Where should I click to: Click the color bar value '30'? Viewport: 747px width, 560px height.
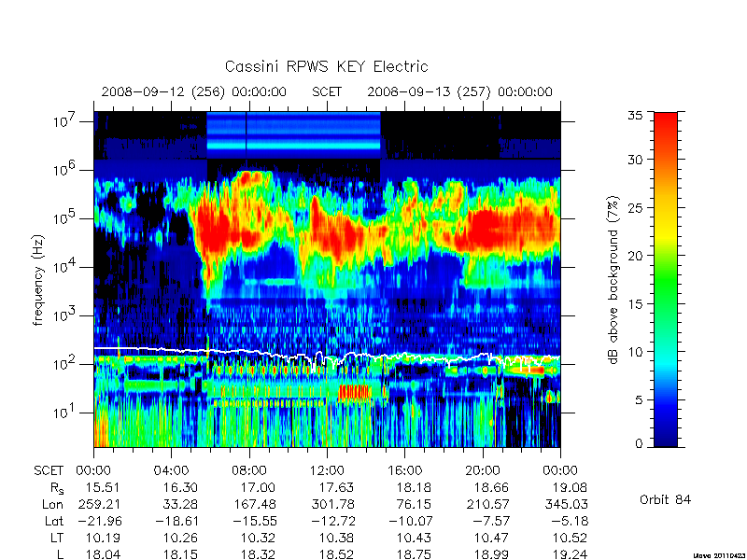click(635, 160)
